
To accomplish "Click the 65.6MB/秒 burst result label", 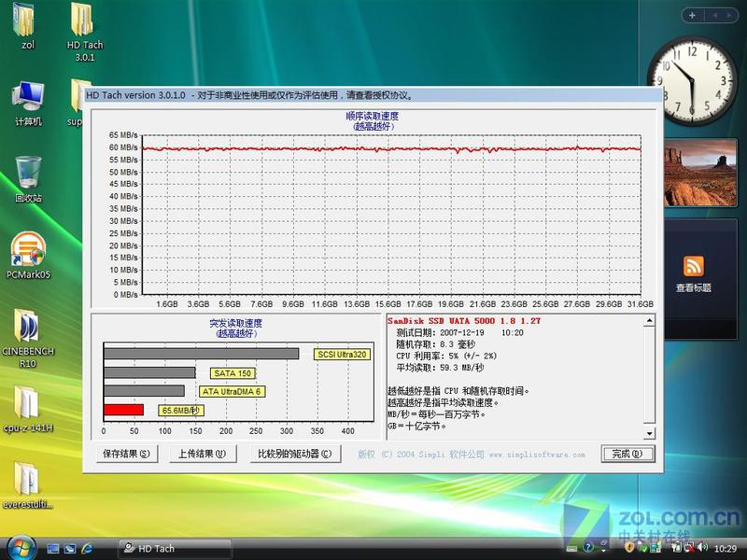I will pyautogui.click(x=181, y=411).
